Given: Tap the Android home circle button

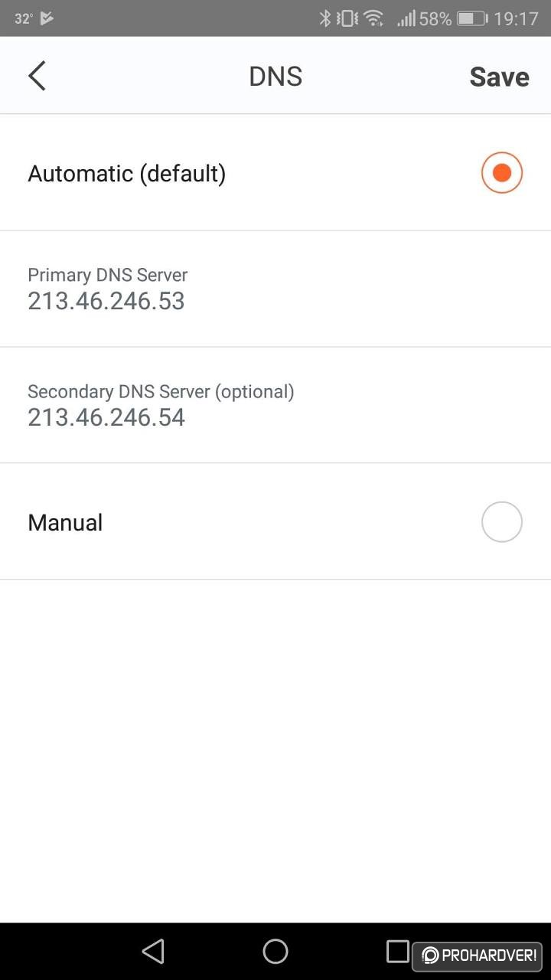Looking at the screenshot, I should coord(275,951).
